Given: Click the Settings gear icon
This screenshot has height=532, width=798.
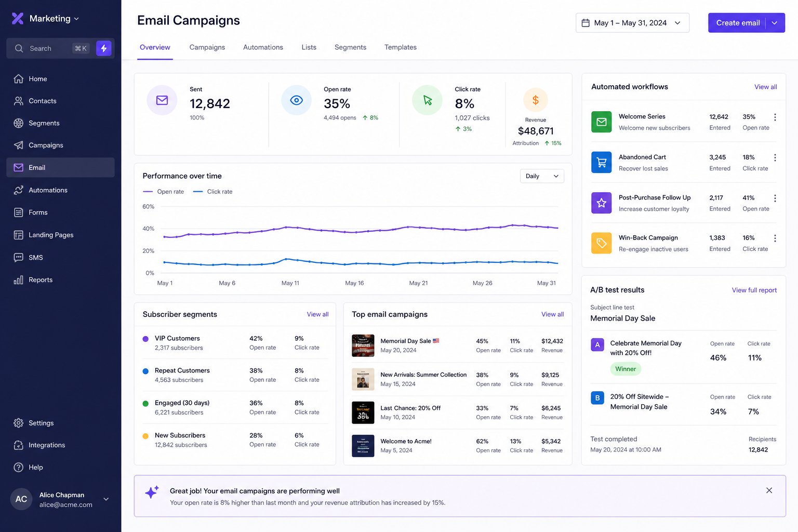Looking at the screenshot, I should 18,423.
